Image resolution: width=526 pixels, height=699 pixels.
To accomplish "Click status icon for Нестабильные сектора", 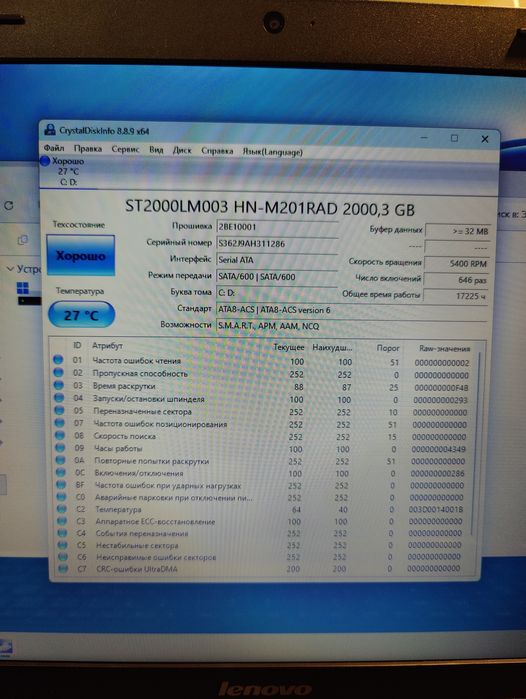I will coord(63,544).
